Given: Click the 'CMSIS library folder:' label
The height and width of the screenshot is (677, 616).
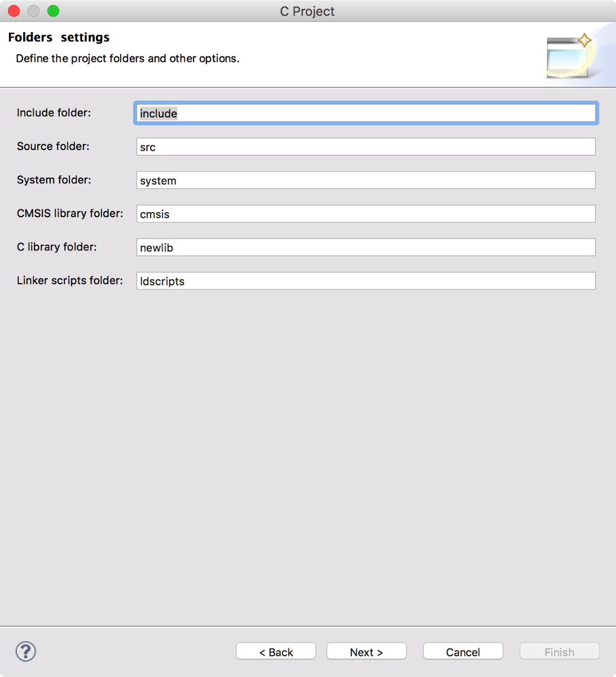Looking at the screenshot, I should click(x=70, y=213).
